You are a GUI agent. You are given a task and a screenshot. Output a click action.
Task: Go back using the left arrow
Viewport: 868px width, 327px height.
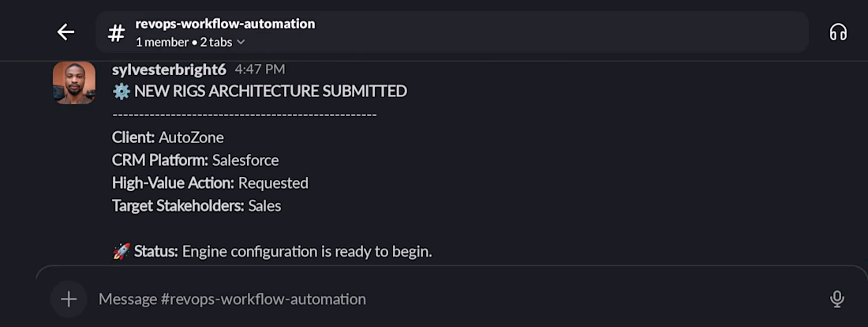[65, 32]
